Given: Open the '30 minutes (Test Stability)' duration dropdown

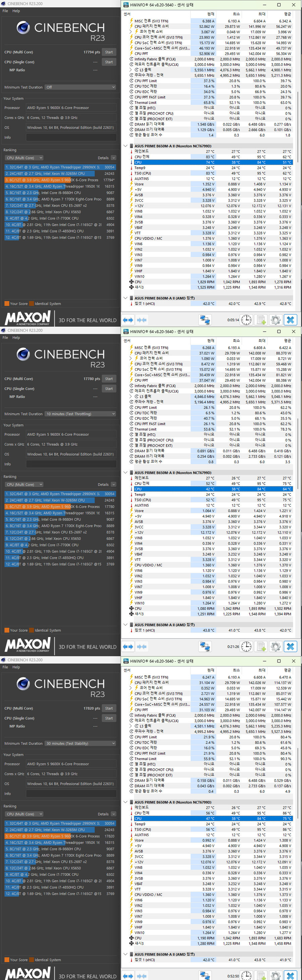Looking at the screenshot, I should click(x=80, y=743).
